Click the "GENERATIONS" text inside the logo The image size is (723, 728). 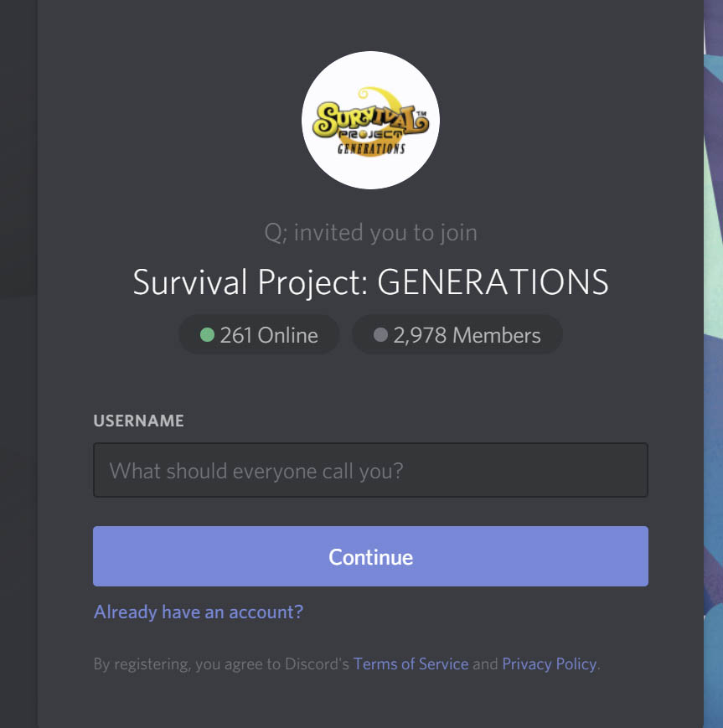pyautogui.click(x=371, y=148)
